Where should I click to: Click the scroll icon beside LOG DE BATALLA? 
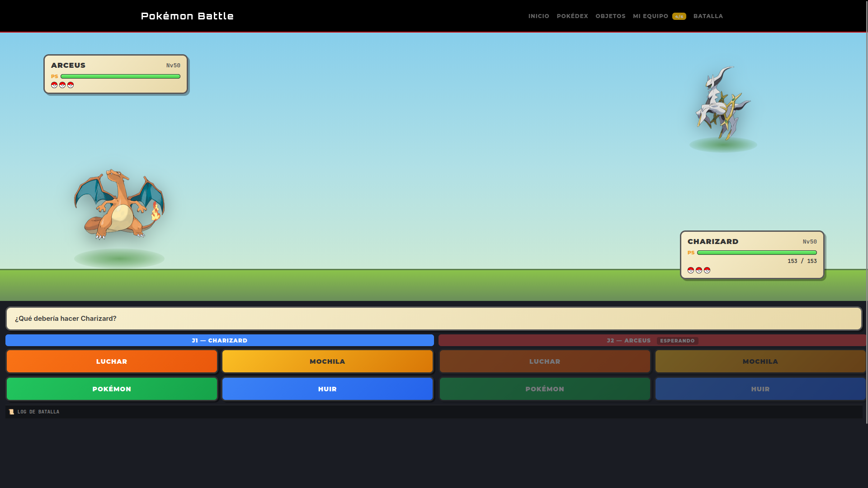[x=11, y=412]
